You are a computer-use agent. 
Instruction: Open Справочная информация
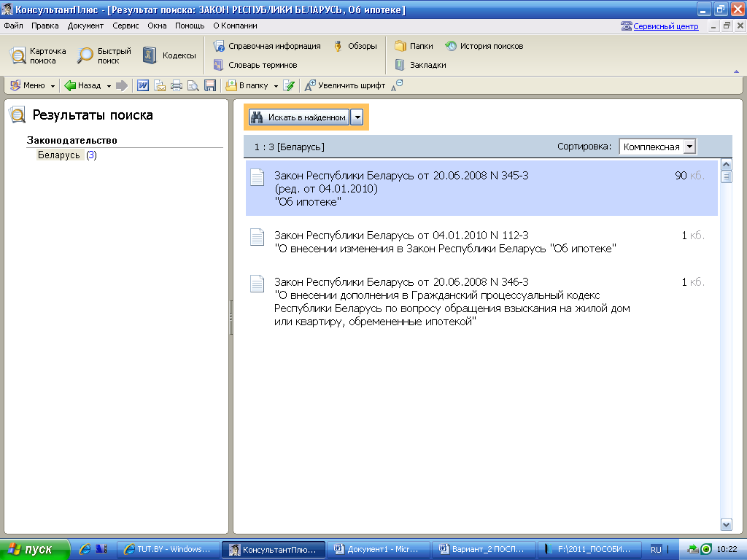pyautogui.click(x=267, y=46)
